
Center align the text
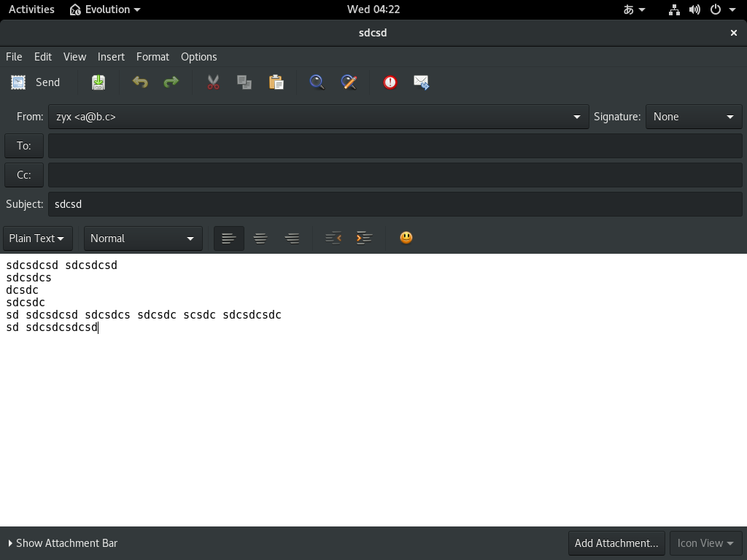click(260, 238)
